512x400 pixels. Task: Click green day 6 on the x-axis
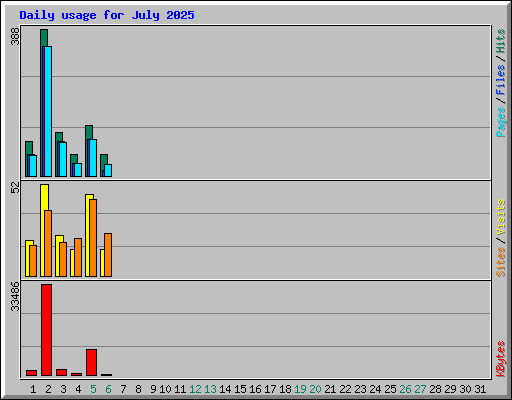pos(108,389)
